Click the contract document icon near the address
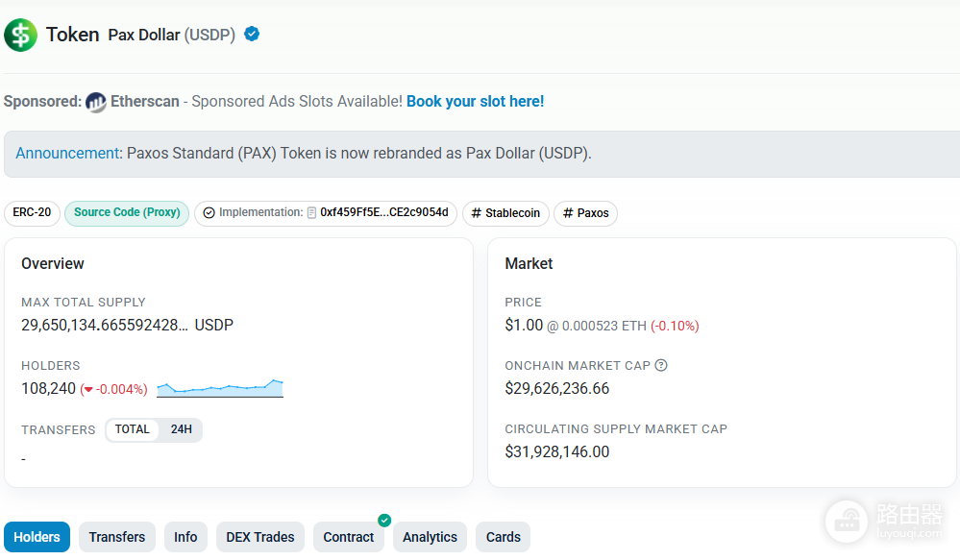The image size is (960, 560). (311, 213)
